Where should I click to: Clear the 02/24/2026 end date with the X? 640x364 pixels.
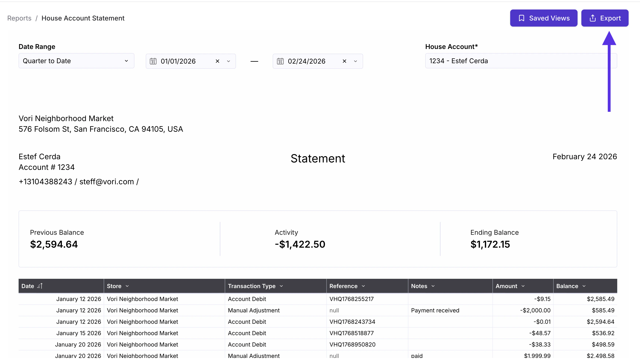pyautogui.click(x=344, y=61)
